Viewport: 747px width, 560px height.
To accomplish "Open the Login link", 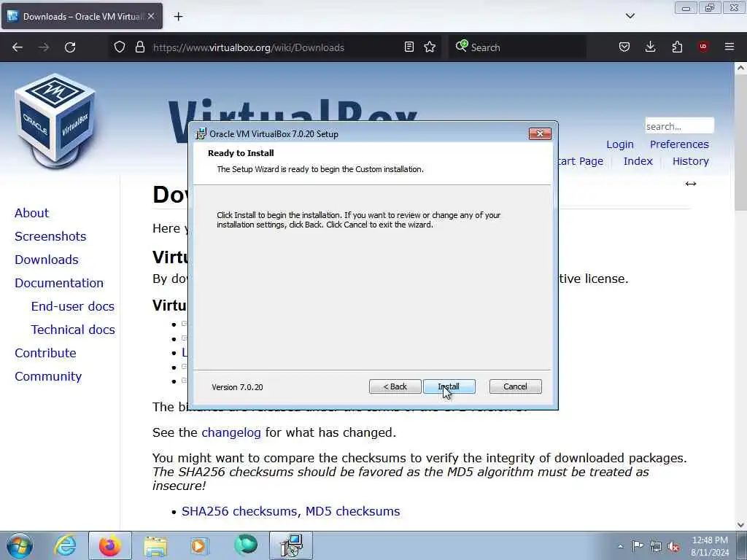I will tap(620, 144).
